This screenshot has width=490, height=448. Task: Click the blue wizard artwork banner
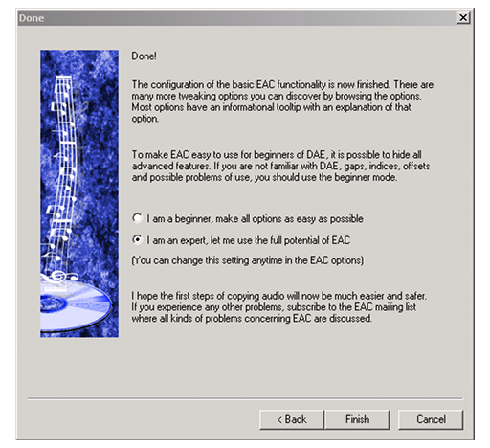(79, 193)
